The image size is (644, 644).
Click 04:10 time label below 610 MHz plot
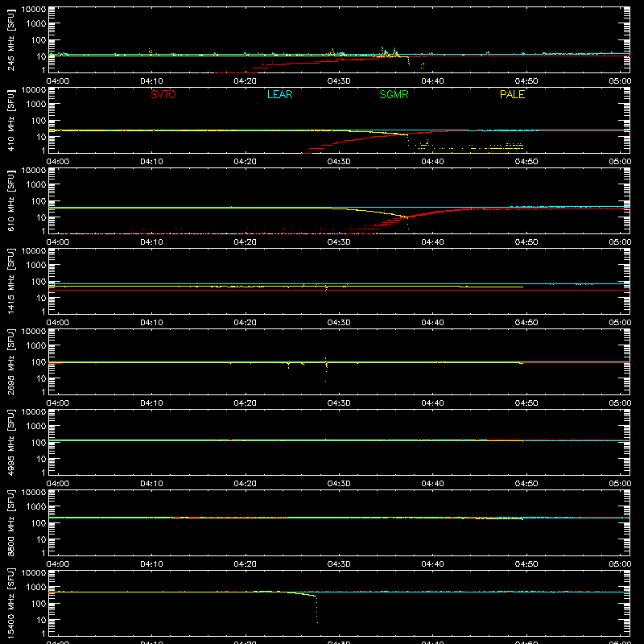point(151,242)
